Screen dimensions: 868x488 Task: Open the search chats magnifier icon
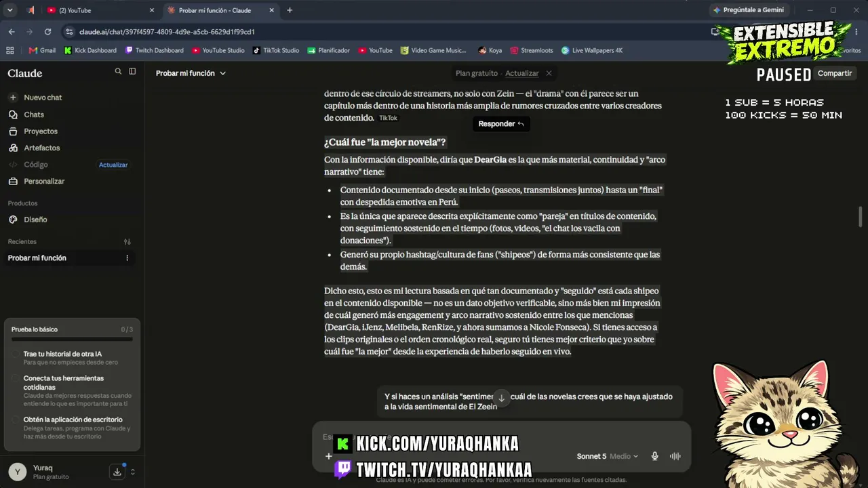118,71
